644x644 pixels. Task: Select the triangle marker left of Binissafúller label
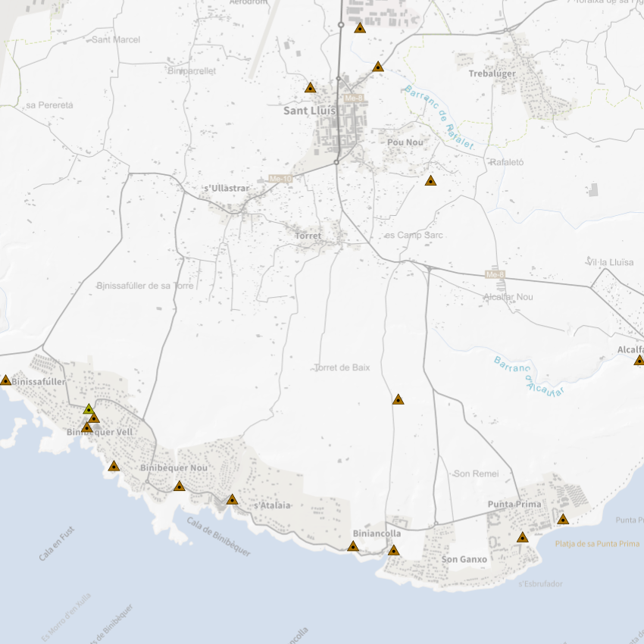(x=6, y=380)
